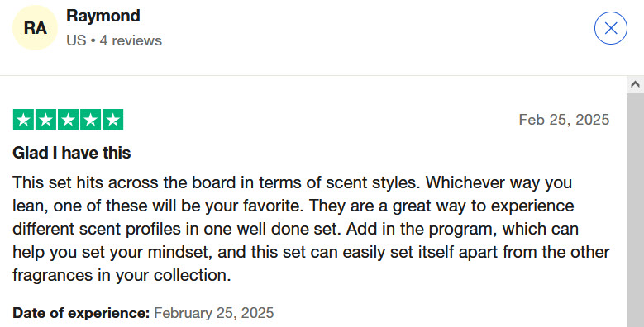The image size is (644, 327).
Task: Click the 'Date of experience:' label
Action: [81, 313]
